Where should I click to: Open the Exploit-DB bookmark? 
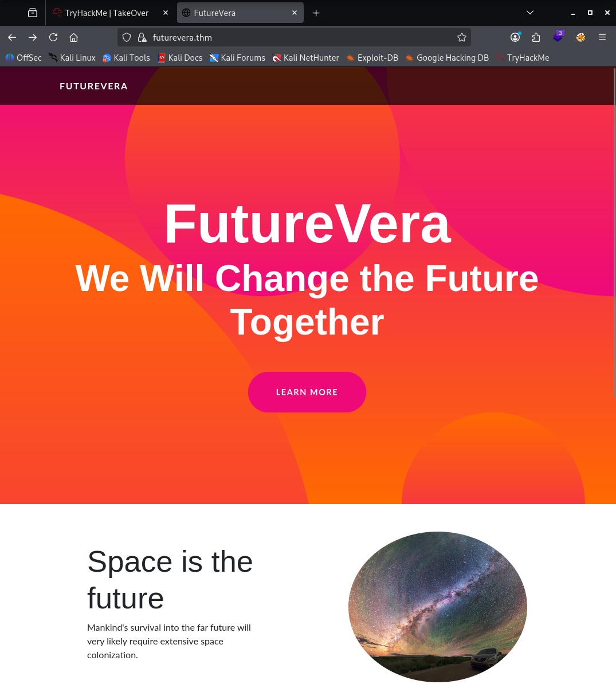pyautogui.click(x=372, y=58)
